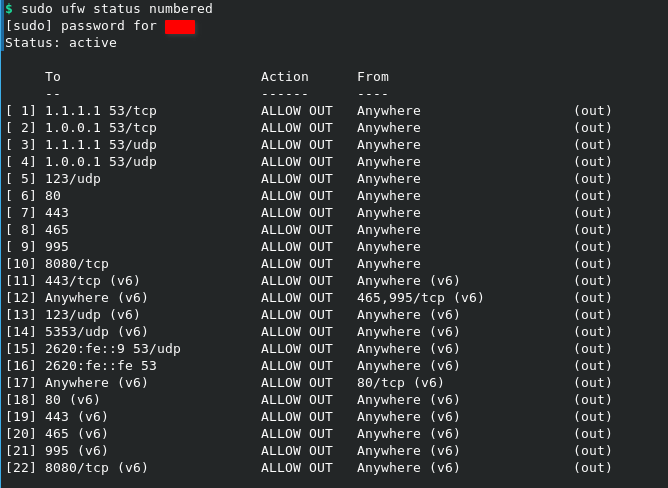Click the '465,995/tcp (v6)' source text
The image size is (668, 488).
click(x=420, y=298)
